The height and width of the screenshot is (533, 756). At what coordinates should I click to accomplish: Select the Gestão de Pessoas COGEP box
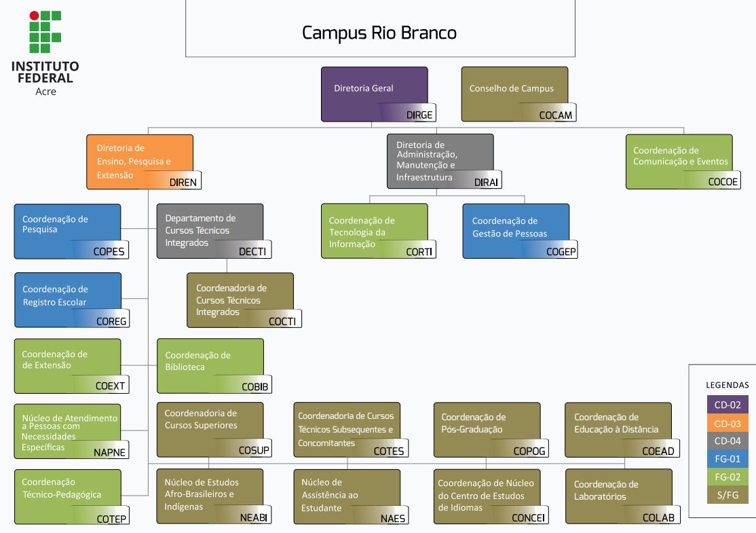(516, 231)
